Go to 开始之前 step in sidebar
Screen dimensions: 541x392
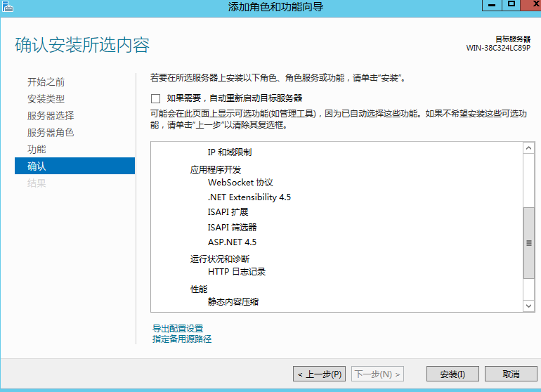[x=46, y=82]
